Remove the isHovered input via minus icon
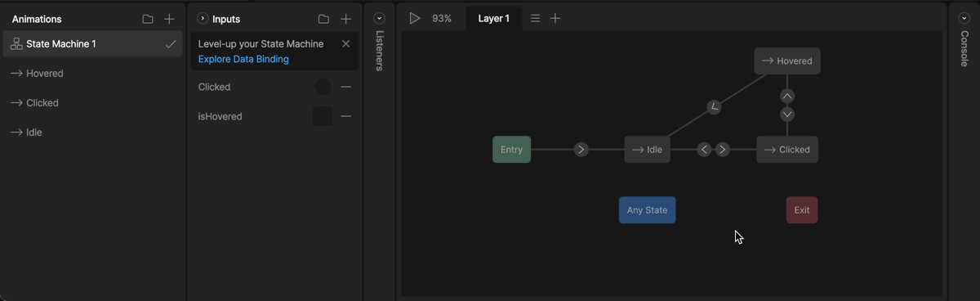 [345, 116]
